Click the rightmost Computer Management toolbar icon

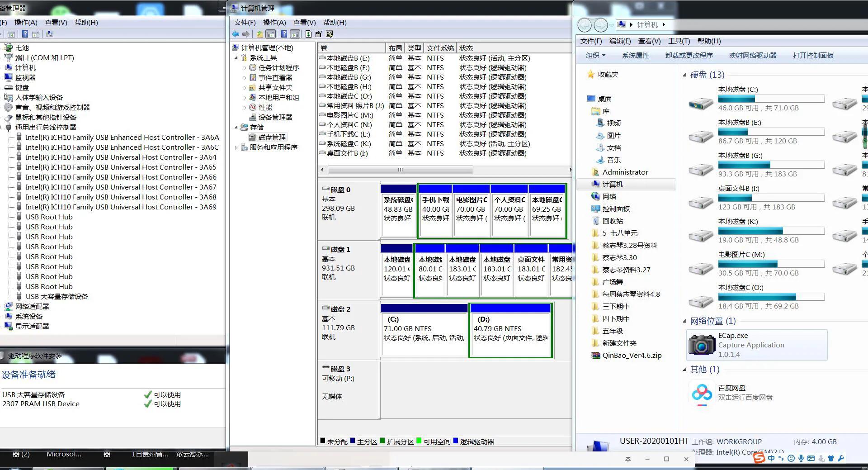tap(330, 34)
